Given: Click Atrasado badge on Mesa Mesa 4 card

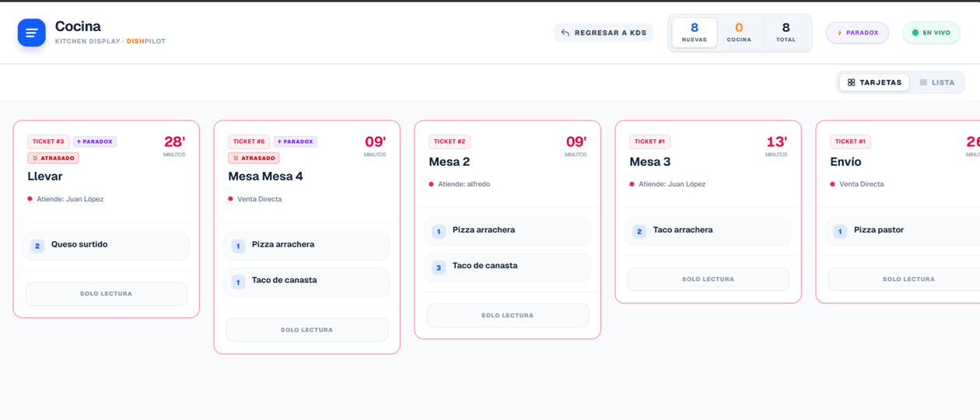Looking at the screenshot, I should click(254, 158).
